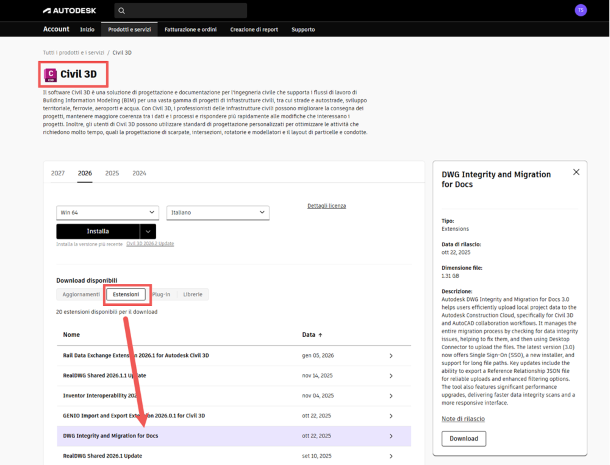Go to Tutti i prodotti e i servizi breadcrumb
The height and width of the screenshot is (465, 610).
click(74, 53)
